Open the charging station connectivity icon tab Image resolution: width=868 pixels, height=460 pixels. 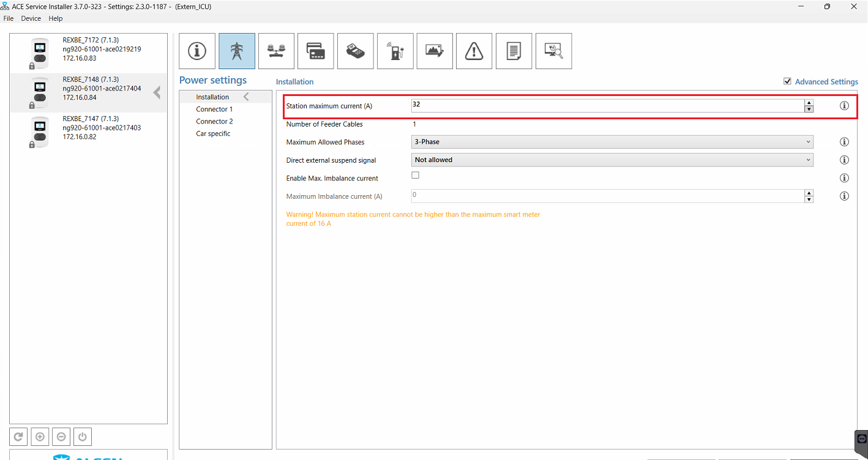[x=395, y=51]
